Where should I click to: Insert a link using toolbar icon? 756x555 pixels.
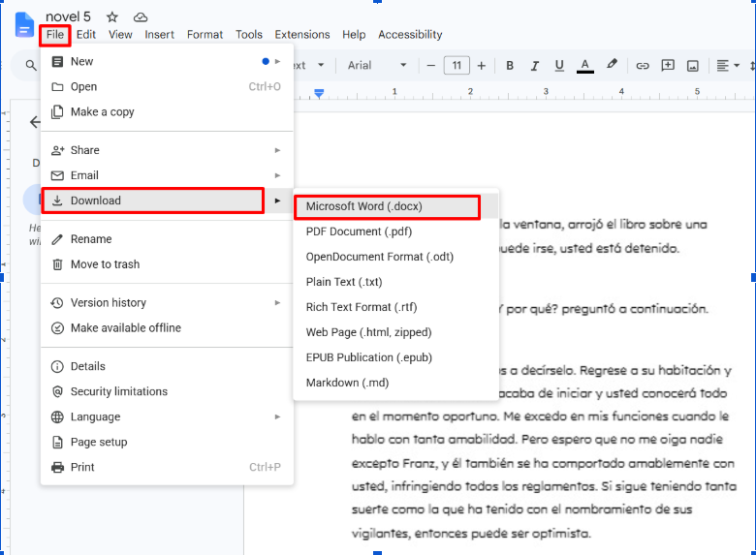coord(643,66)
